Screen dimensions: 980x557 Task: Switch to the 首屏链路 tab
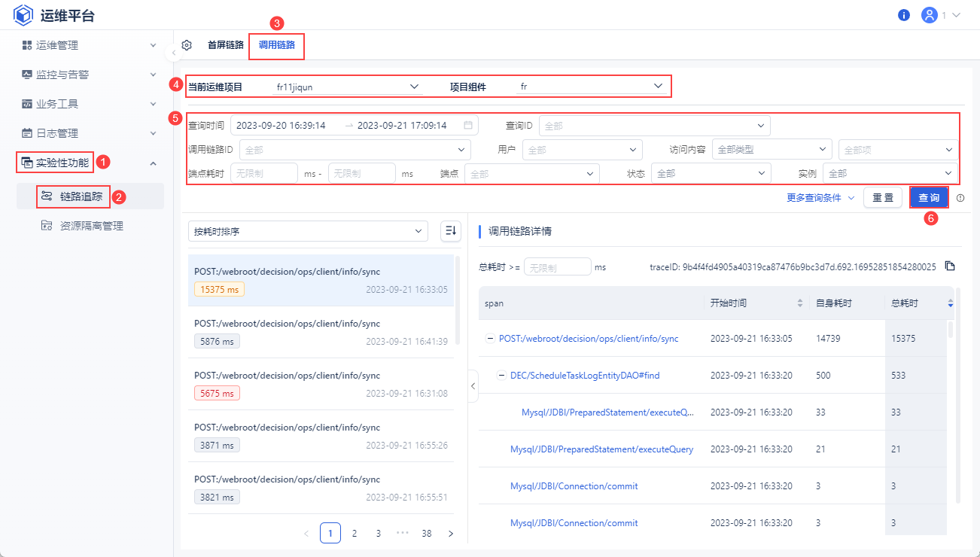(226, 45)
